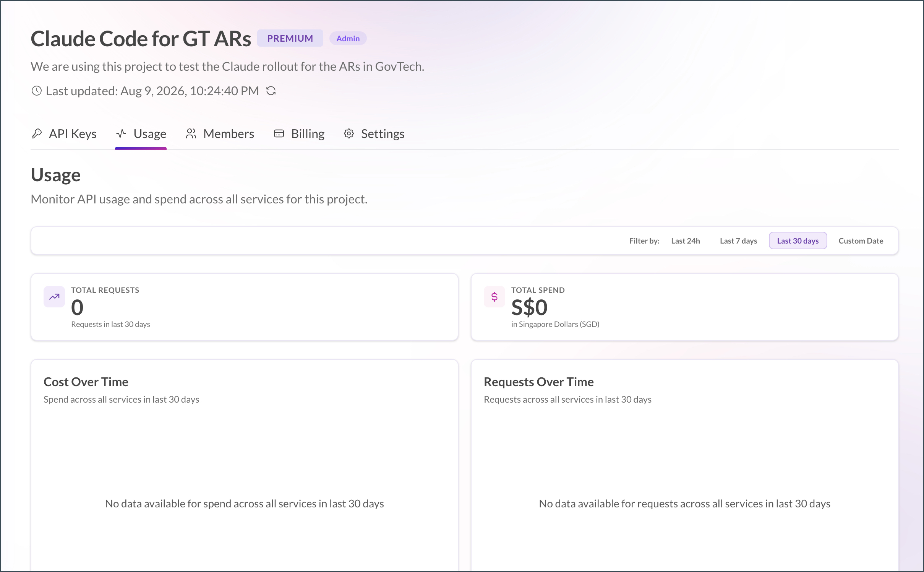Click the clock icon next to Last updated
924x572 pixels.
(x=36, y=91)
